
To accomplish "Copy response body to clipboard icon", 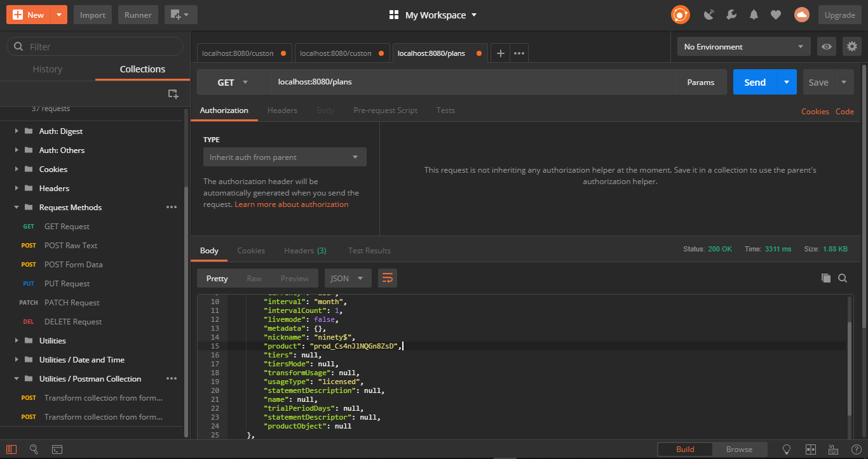I will tap(826, 278).
